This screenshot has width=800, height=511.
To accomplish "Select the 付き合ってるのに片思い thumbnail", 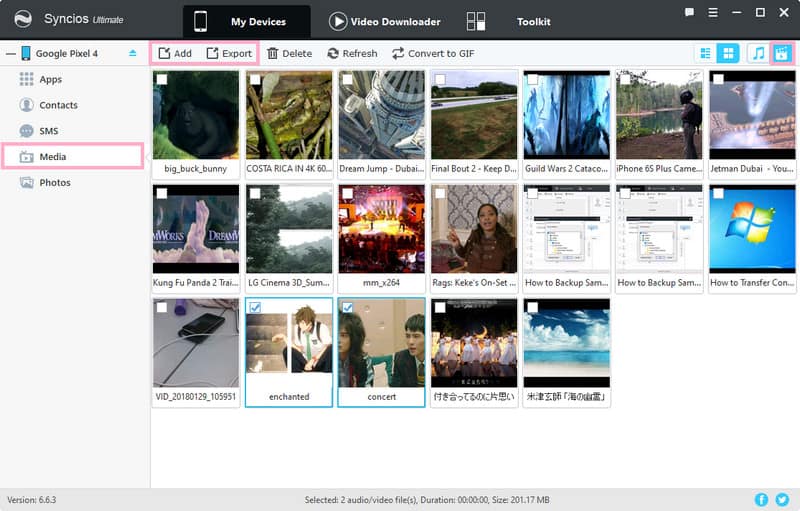I will [474, 343].
